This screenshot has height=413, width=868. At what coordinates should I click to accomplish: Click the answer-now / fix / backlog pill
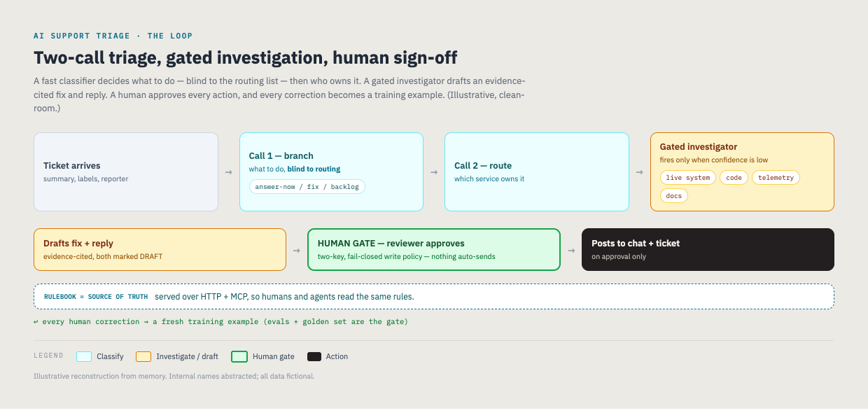[x=307, y=187]
